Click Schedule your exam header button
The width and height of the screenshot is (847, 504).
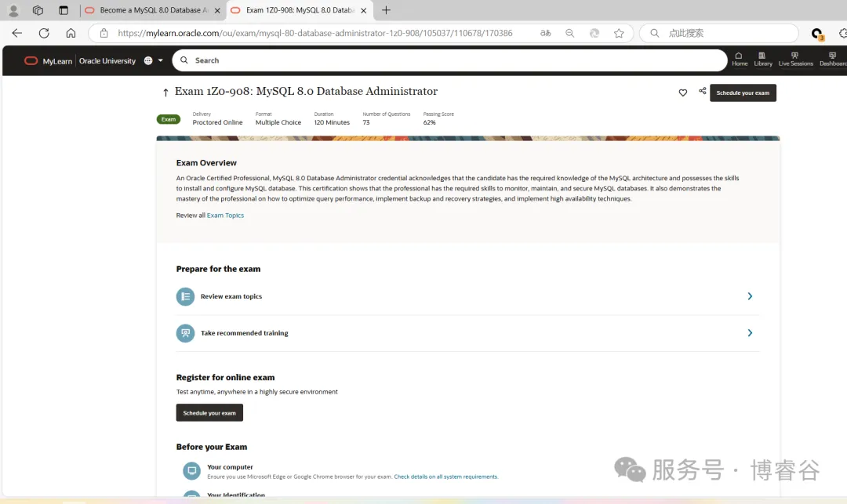743,92
